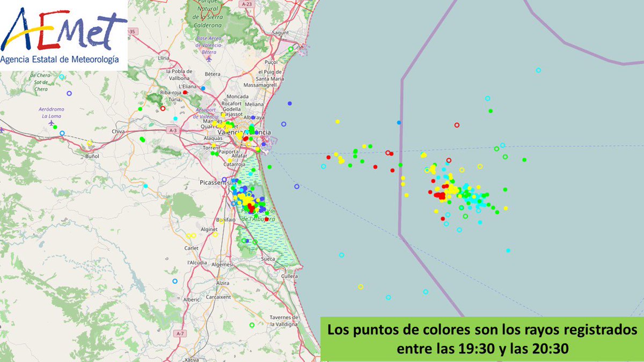The height and width of the screenshot is (362, 644).
Task: Click the Alzira town label
Action: pyautogui.click(x=222, y=282)
